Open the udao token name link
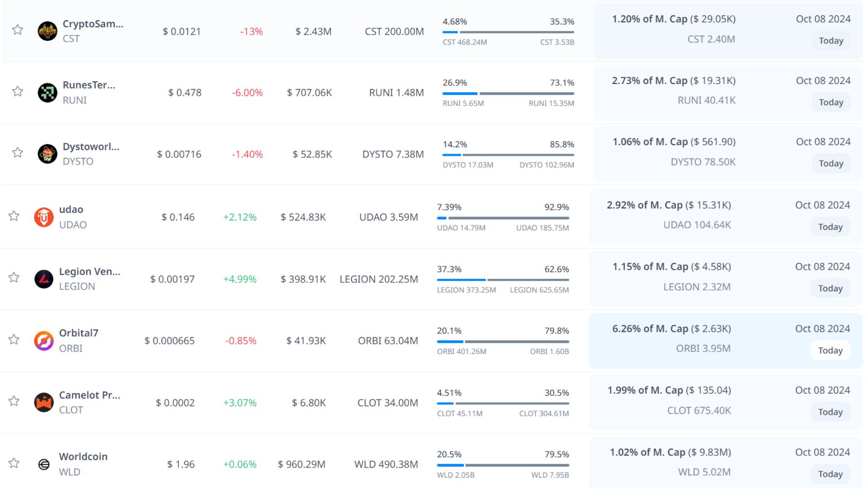Image resolution: width=868 pixels, height=488 pixels. click(x=71, y=209)
